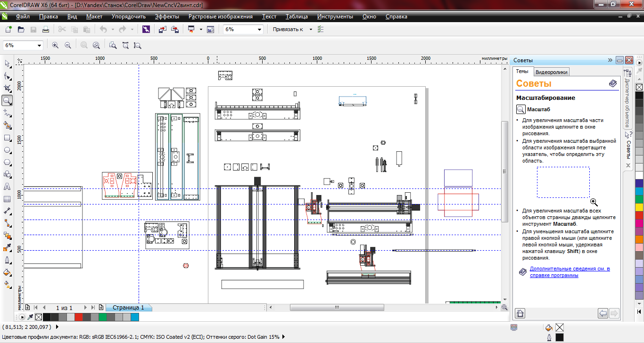Open the Диспетчер объектов docker tab

pos(628,98)
